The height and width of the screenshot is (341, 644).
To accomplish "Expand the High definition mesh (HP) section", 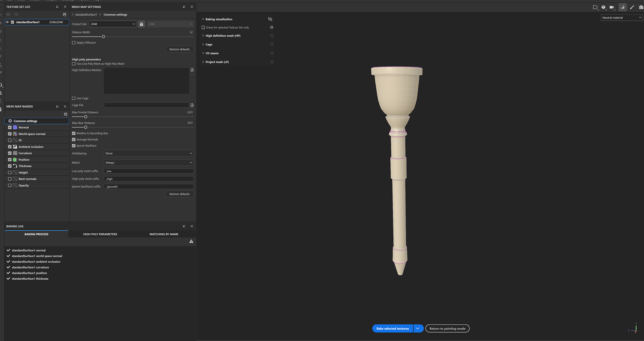I will pos(203,36).
